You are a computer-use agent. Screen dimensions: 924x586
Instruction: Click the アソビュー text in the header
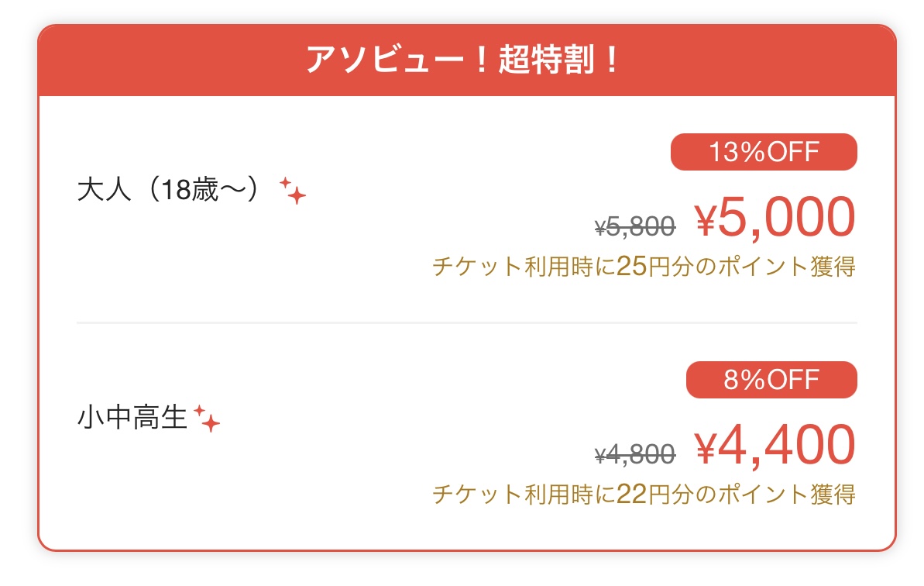point(385,60)
